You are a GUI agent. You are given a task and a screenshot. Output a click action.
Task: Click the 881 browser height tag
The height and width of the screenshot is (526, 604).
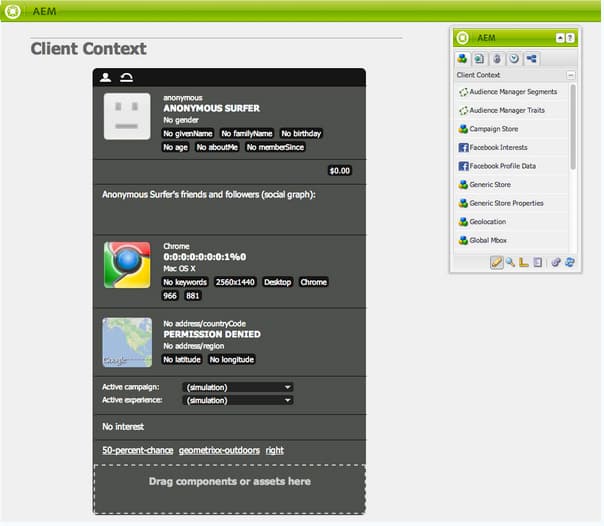(x=193, y=296)
